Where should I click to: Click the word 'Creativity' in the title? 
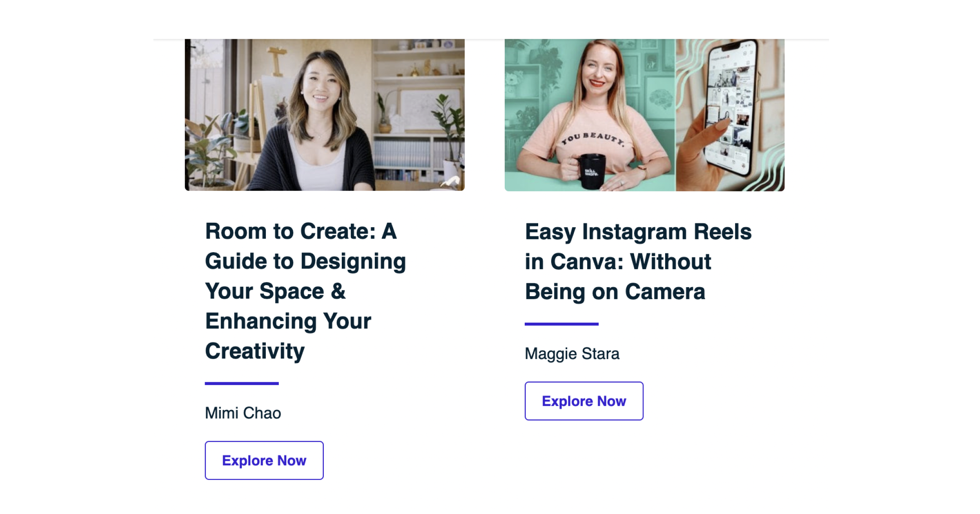[x=255, y=351]
